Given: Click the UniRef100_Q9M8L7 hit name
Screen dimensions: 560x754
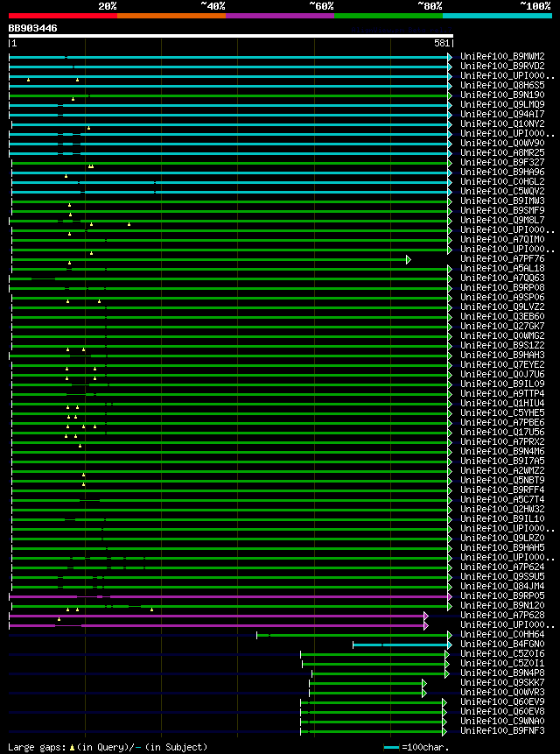Looking at the screenshot, I should 502,220.
